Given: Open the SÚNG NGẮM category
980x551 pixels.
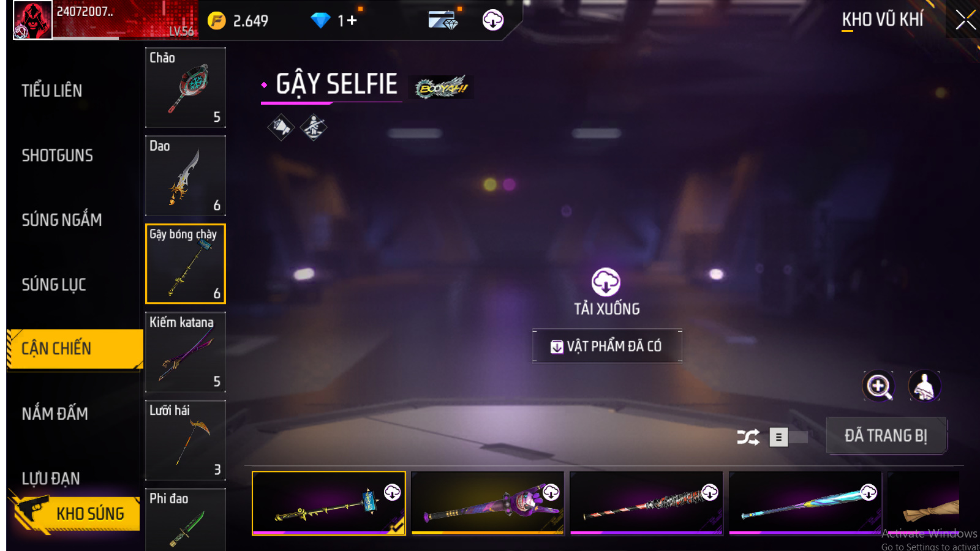Looking at the screenshot, I should [62, 220].
